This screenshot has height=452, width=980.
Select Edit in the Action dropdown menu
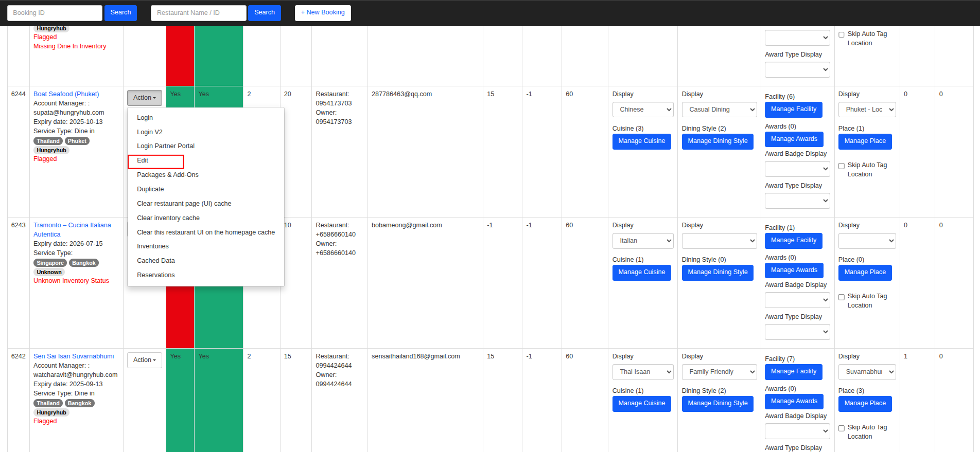click(143, 161)
